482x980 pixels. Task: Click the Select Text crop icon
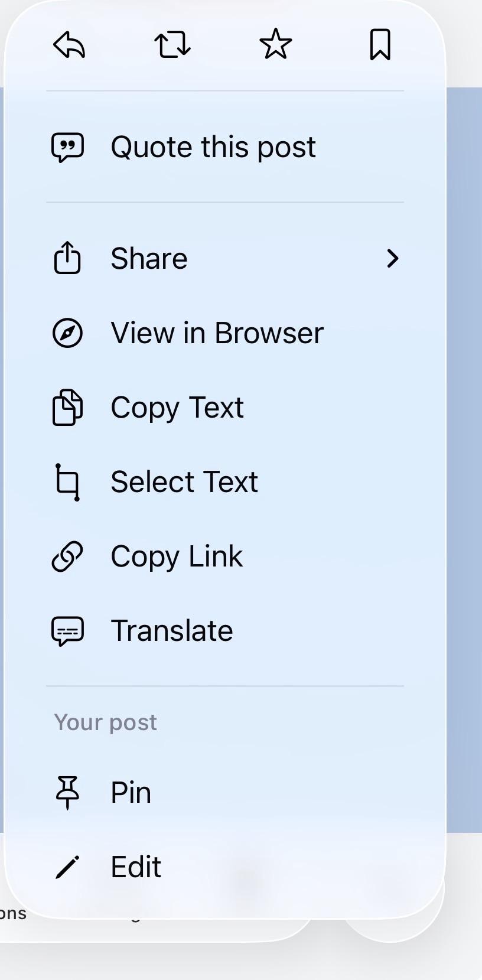click(x=67, y=482)
